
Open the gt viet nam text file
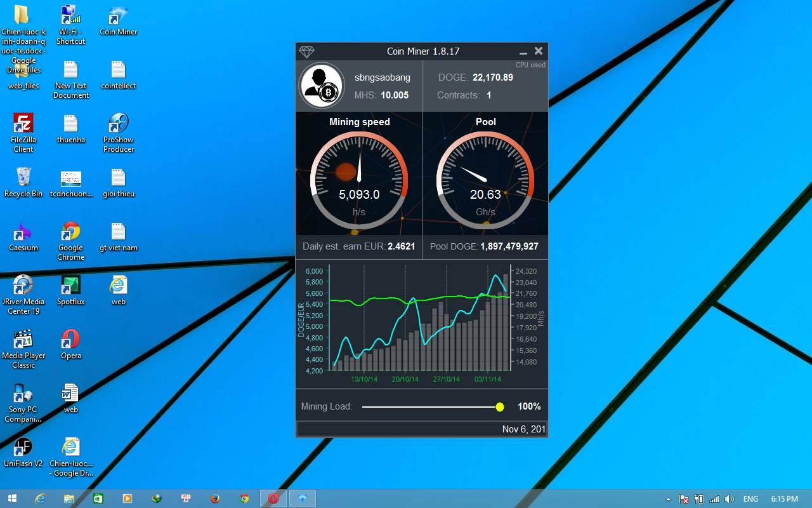tap(119, 237)
